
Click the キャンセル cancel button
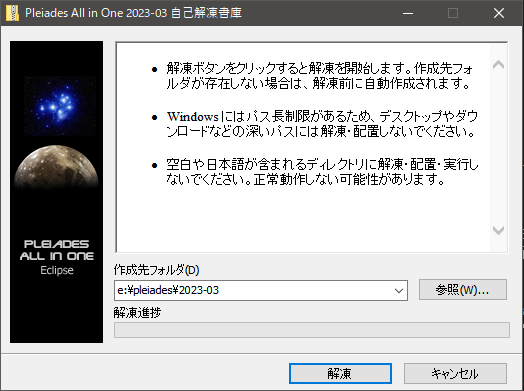(x=455, y=373)
